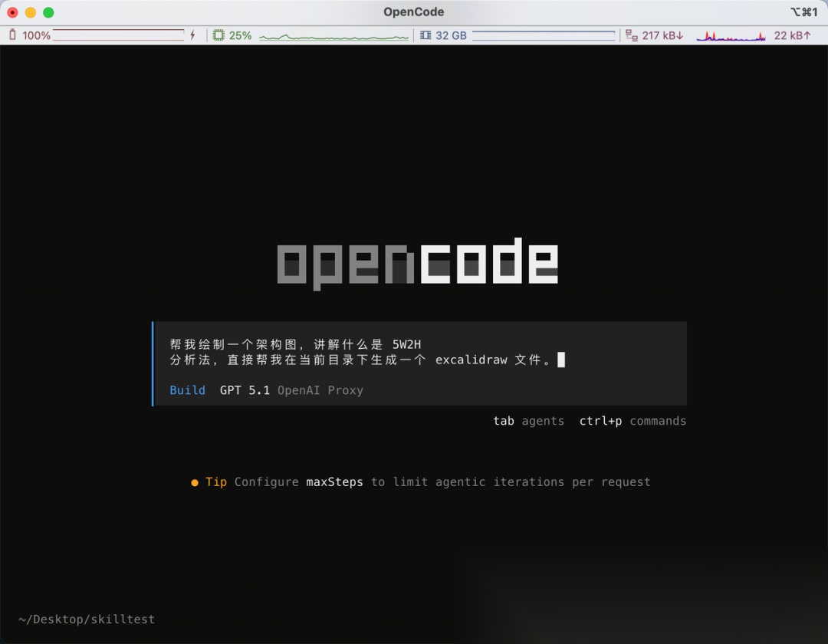828x644 pixels.
Task: Click the OpenAI Proxy provider label
Action: point(320,390)
